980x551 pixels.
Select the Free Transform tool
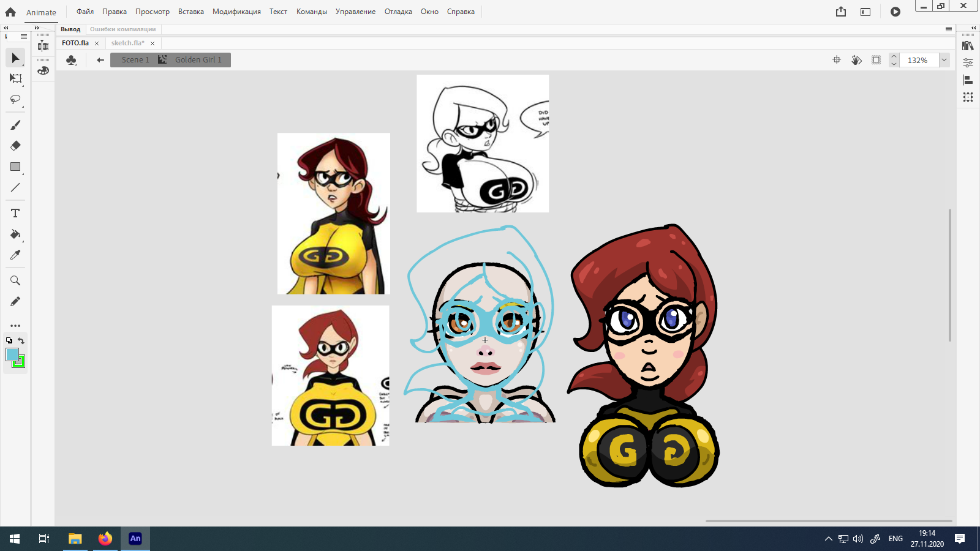point(15,78)
